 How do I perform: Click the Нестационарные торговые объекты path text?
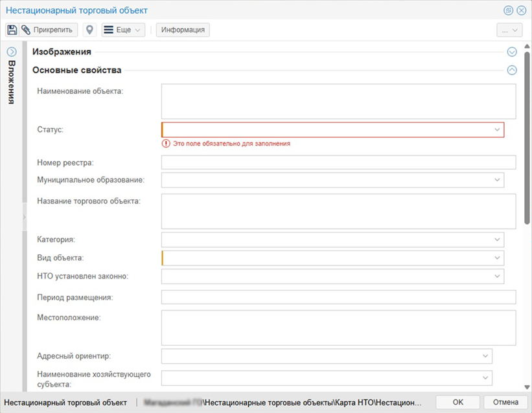268,403
